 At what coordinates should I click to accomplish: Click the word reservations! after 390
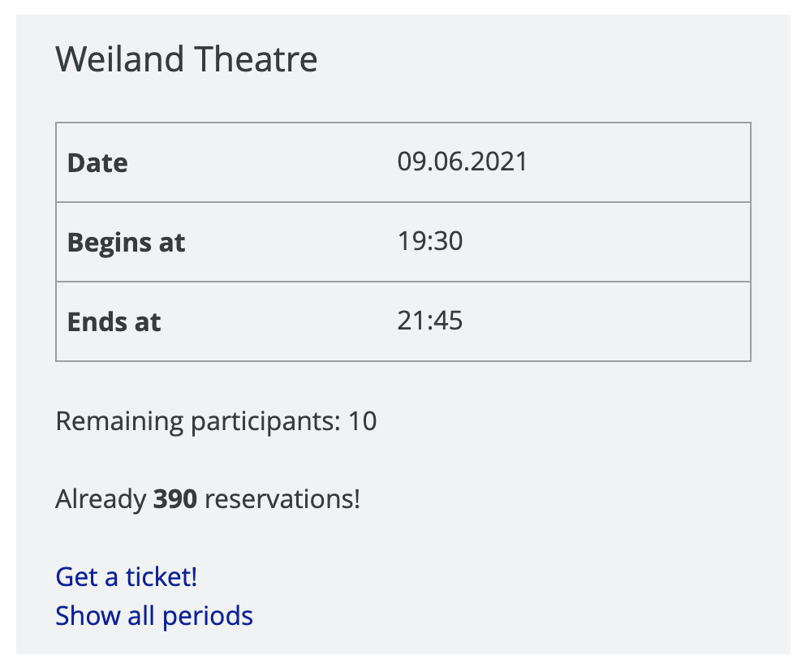click(x=282, y=499)
